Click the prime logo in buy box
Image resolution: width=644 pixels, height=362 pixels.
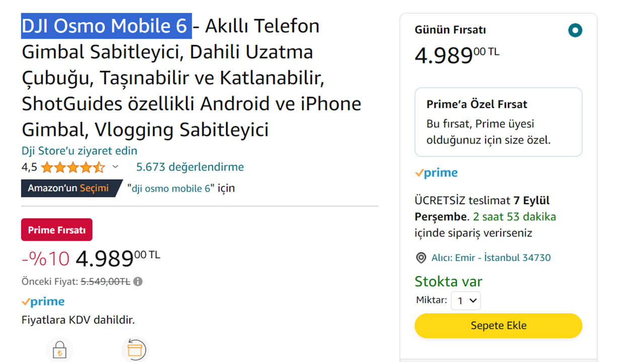[436, 173]
